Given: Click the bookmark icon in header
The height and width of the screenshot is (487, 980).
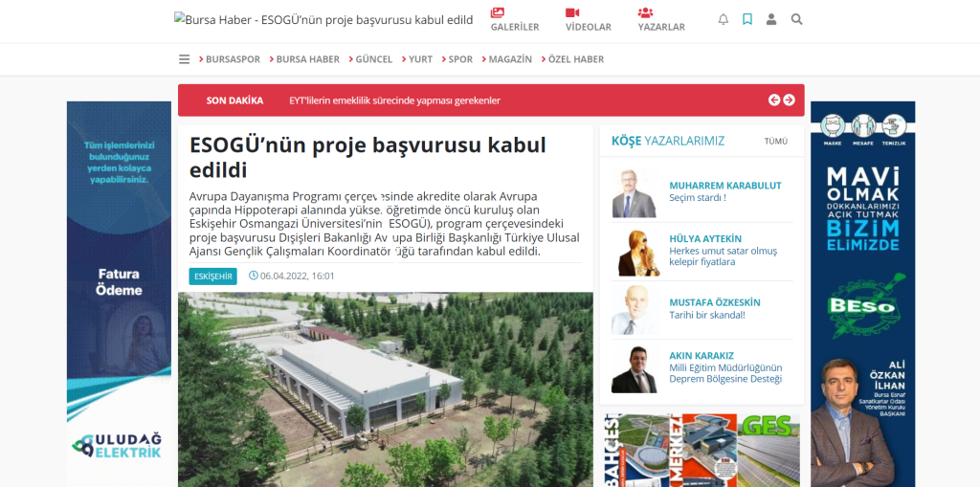Looking at the screenshot, I should point(746,19).
